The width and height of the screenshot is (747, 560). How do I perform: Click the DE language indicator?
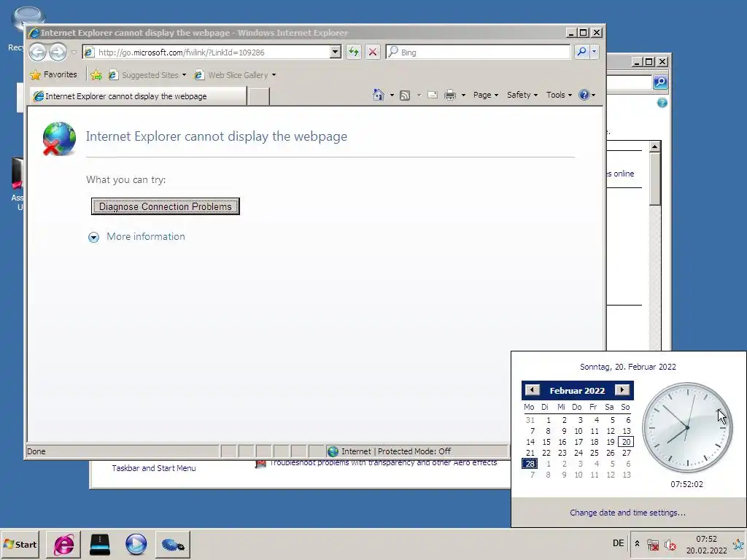(618, 543)
